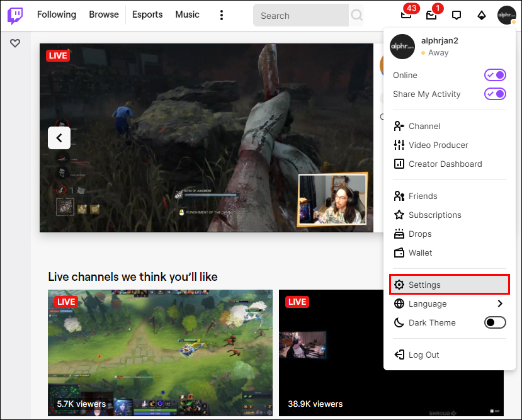
Task: Click the Get Bits diamond icon
Action: (481, 15)
